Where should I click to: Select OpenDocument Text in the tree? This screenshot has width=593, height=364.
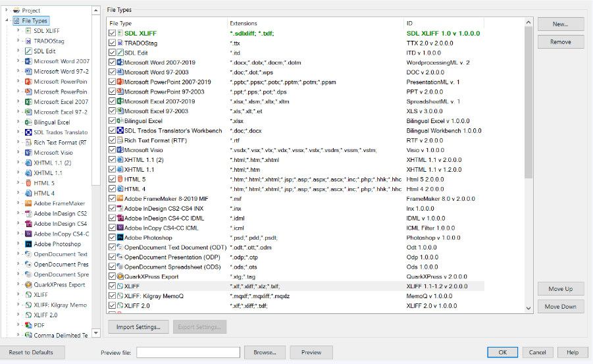[61, 254]
